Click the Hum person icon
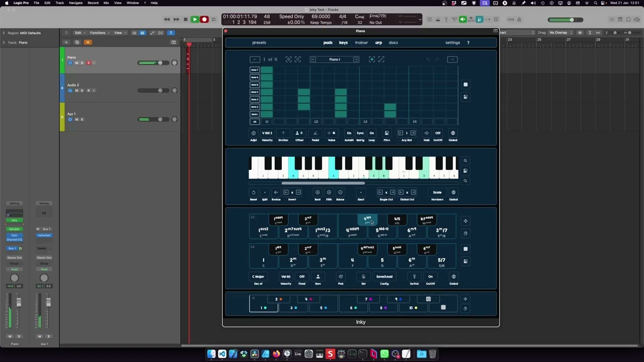Image resolution: width=644 pixels, height=362 pixels. [x=318, y=277]
